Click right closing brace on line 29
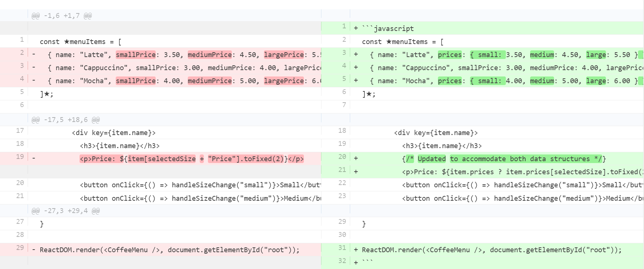The height and width of the screenshot is (269, 644). coord(364,224)
